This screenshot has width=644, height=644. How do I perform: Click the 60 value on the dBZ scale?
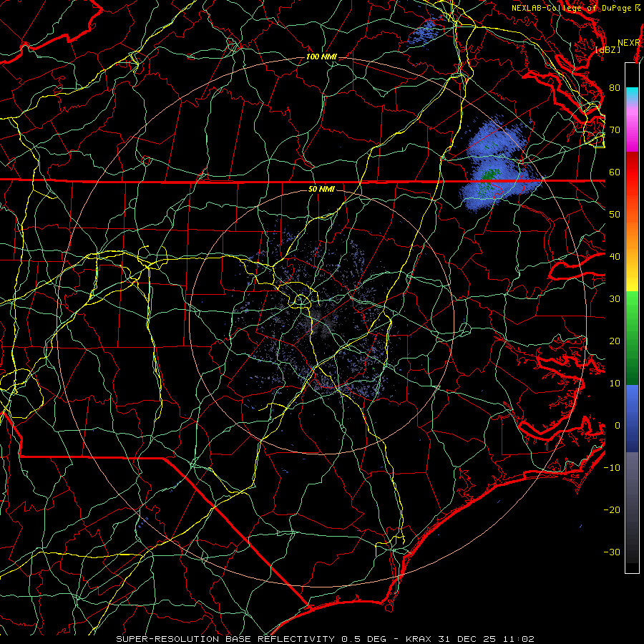(615, 172)
